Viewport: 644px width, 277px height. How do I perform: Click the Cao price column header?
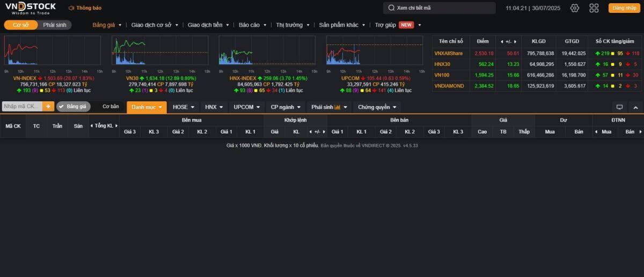(x=482, y=132)
